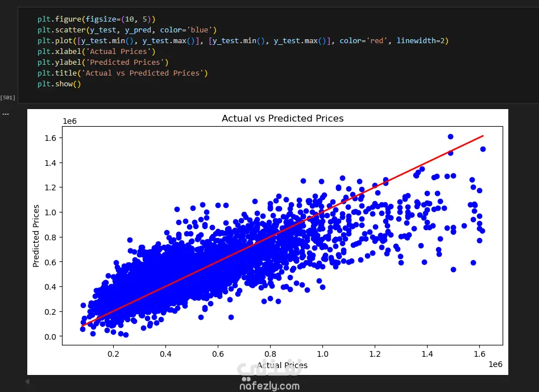Open the output cell ellipsis menu
Screen dimensions: 539x392
pyautogui.click(x=6, y=114)
